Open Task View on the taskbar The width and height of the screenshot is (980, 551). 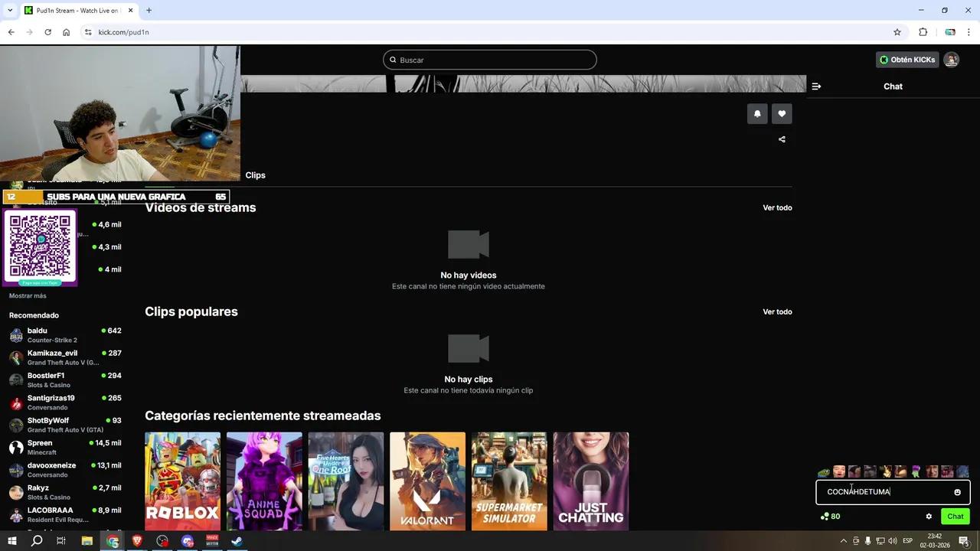[61, 541]
